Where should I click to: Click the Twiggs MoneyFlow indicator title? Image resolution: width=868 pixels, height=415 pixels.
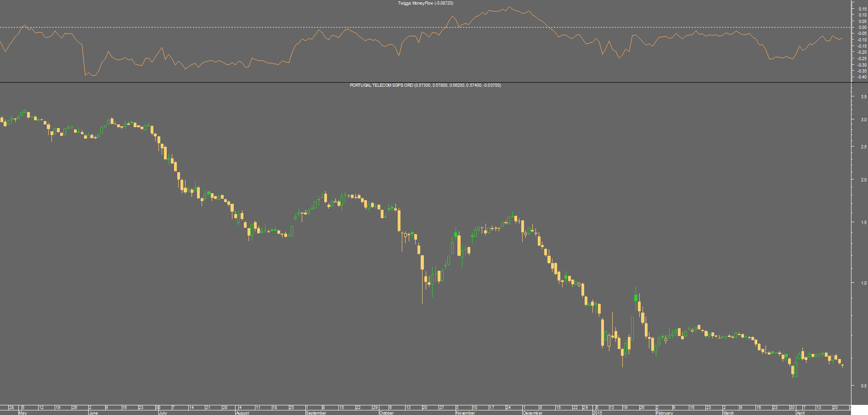click(x=425, y=3)
